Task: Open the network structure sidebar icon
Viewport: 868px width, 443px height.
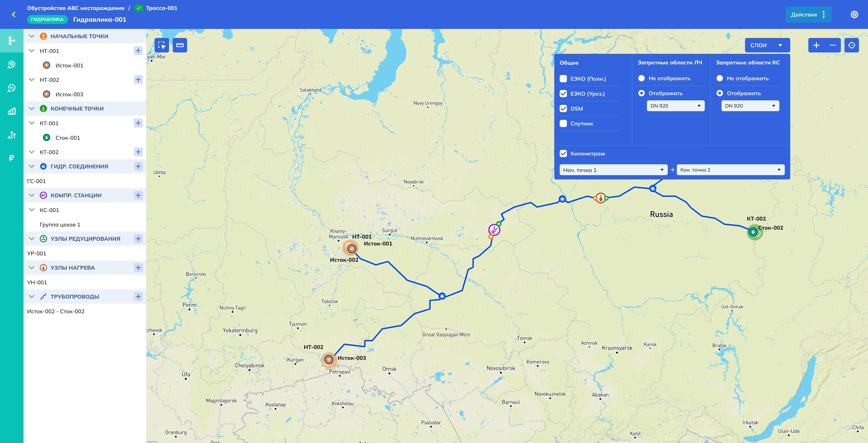Action: pyautogui.click(x=12, y=41)
